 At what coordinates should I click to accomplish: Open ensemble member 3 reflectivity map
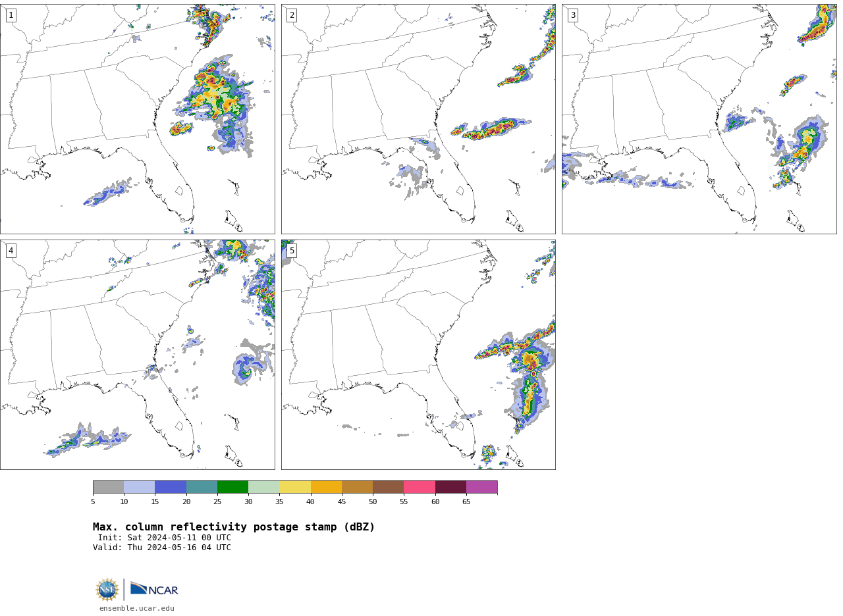point(699,119)
